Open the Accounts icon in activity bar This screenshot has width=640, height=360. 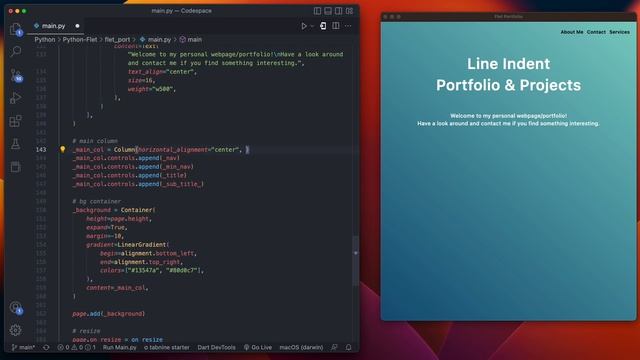pyautogui.click(x=16, y=307)
